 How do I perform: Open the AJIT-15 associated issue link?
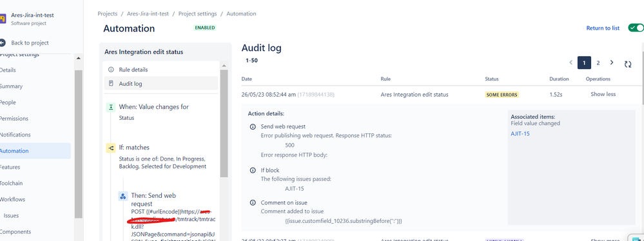pyautogui.click(x=520, y=133)
